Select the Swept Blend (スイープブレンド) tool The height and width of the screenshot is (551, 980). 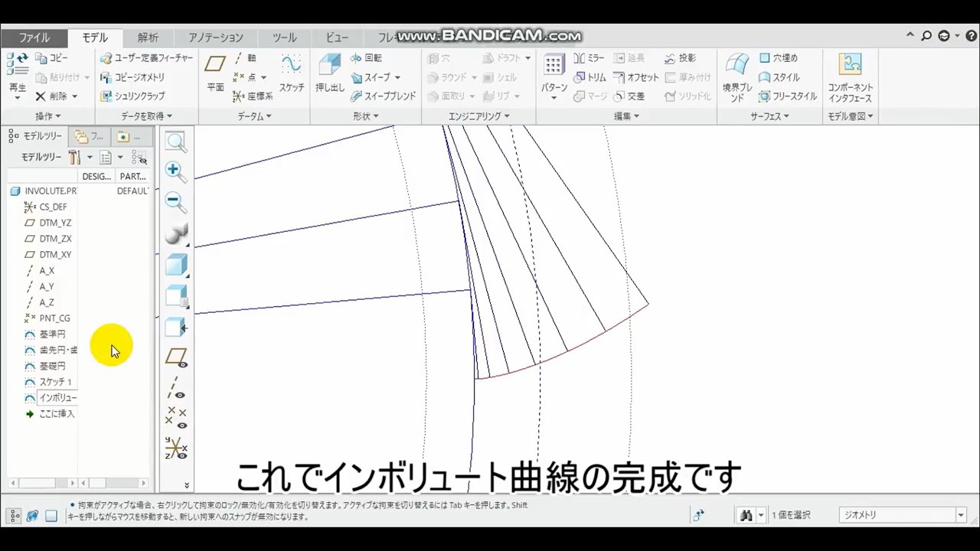tap(384, 96)
